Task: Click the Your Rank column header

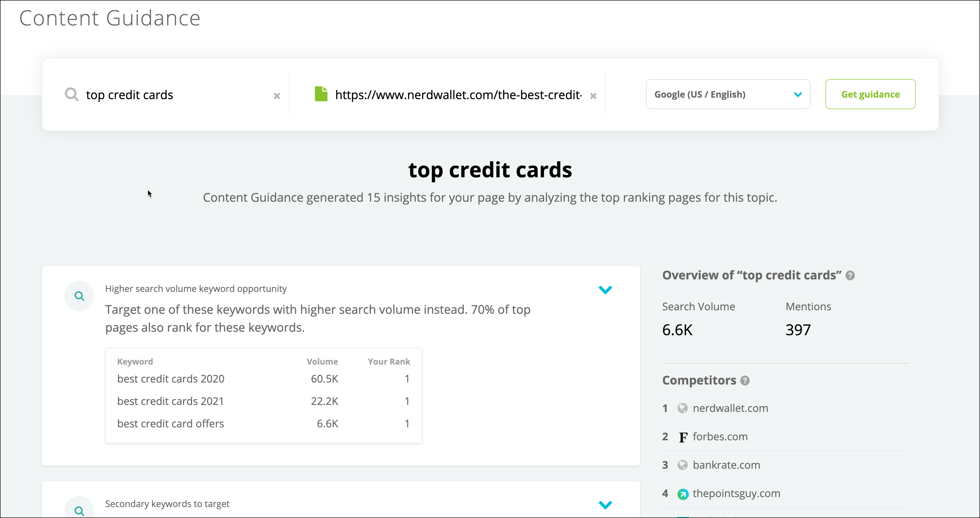Action: click(389, 362)
